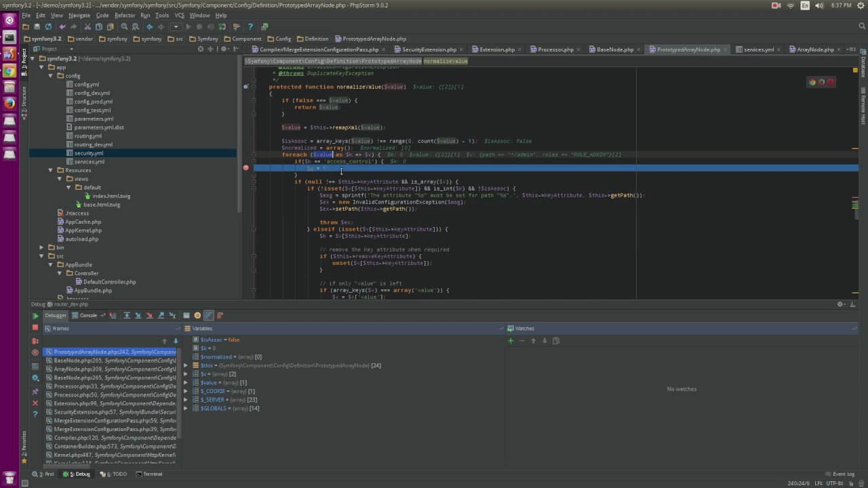The height and width of the screenshot is (488, 868).
Task: Close the debug tab with red X
Action: 35,403
